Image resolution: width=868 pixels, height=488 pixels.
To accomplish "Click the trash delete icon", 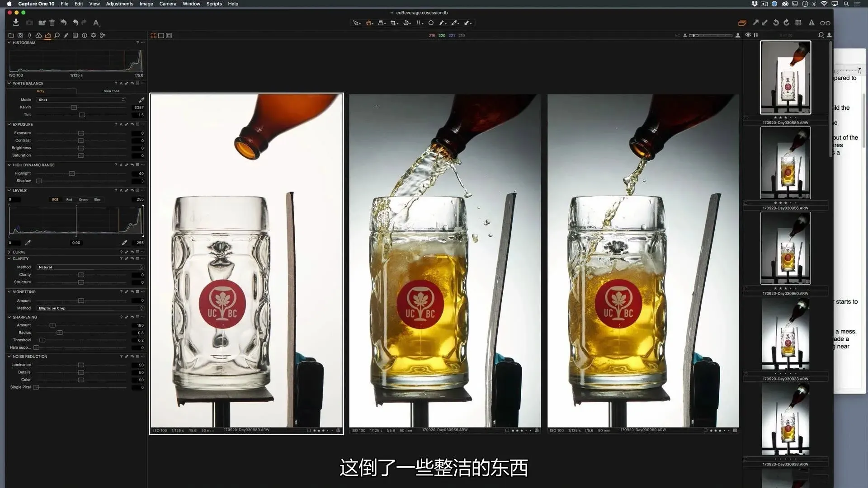I will click(x=52, y=23).
